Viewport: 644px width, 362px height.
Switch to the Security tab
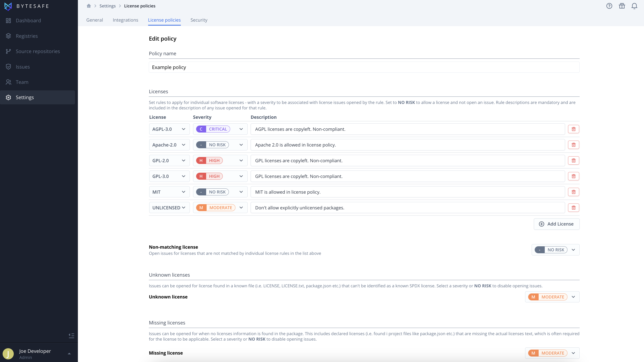pyautogui.click(x=199, y=20)
